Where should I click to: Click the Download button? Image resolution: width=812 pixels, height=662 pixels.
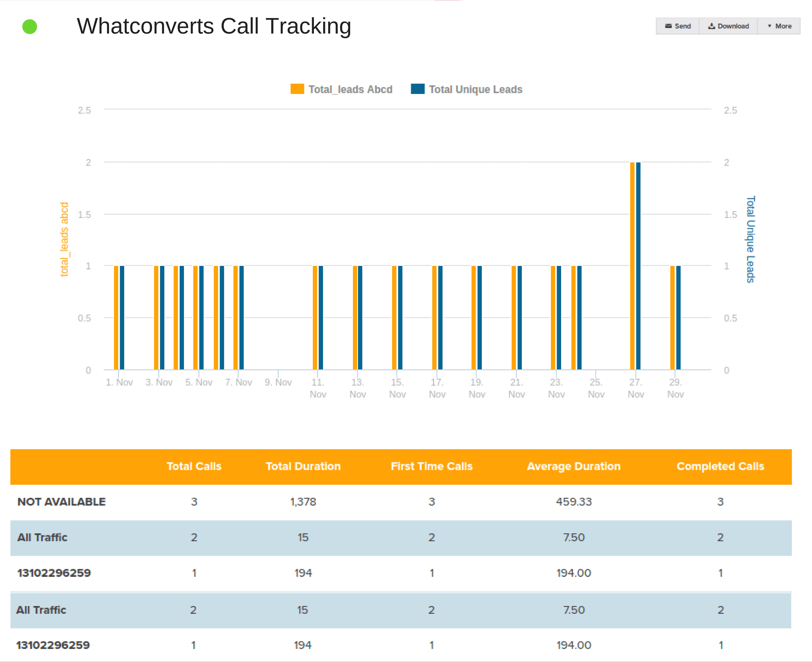pyautogui.click(x=728, y=26)
